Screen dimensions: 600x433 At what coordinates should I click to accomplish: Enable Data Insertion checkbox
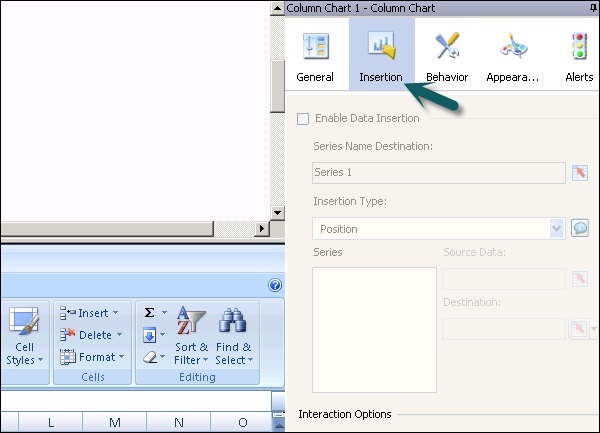[304, 119]
